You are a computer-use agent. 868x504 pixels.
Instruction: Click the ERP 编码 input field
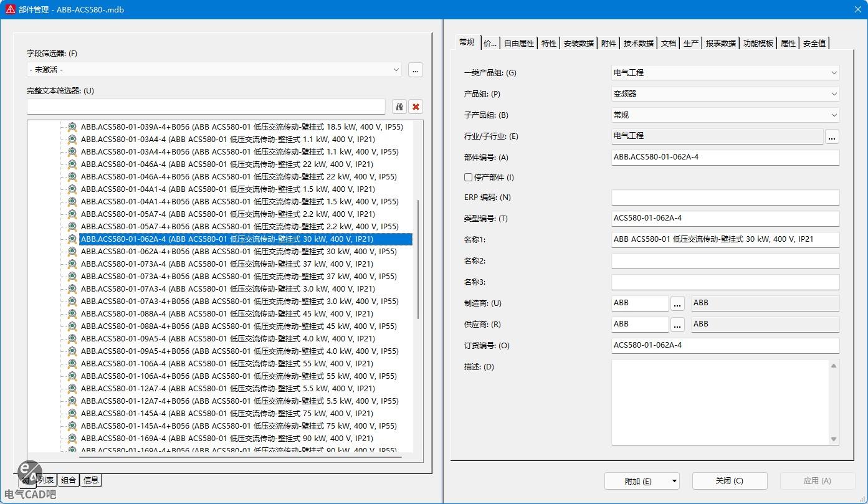click(725, 197)
